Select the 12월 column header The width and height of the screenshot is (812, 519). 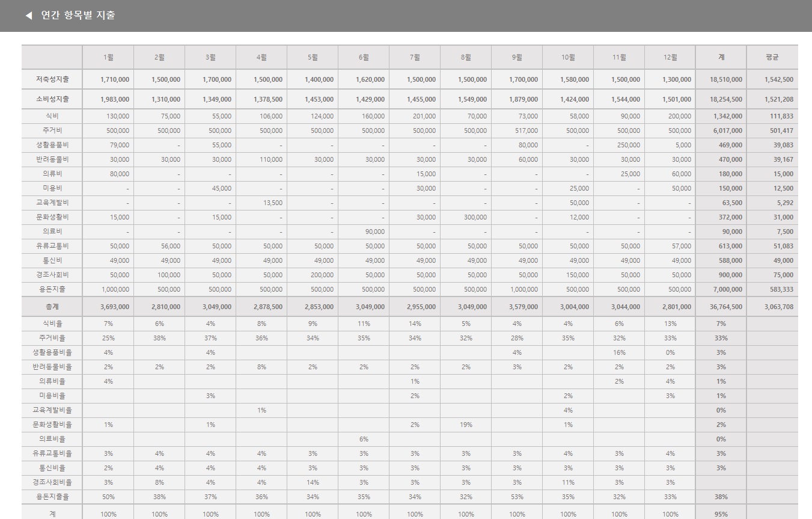670,57
